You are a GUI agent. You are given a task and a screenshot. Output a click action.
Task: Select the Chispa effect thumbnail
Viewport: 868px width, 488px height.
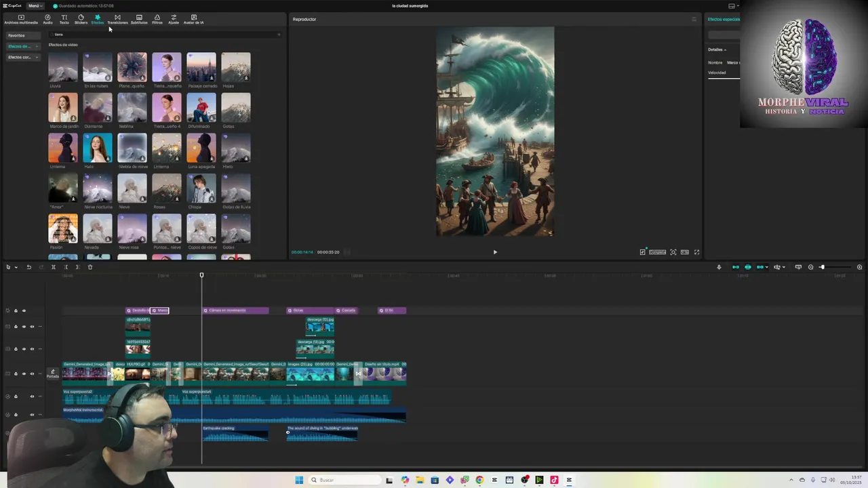[201, 188]
